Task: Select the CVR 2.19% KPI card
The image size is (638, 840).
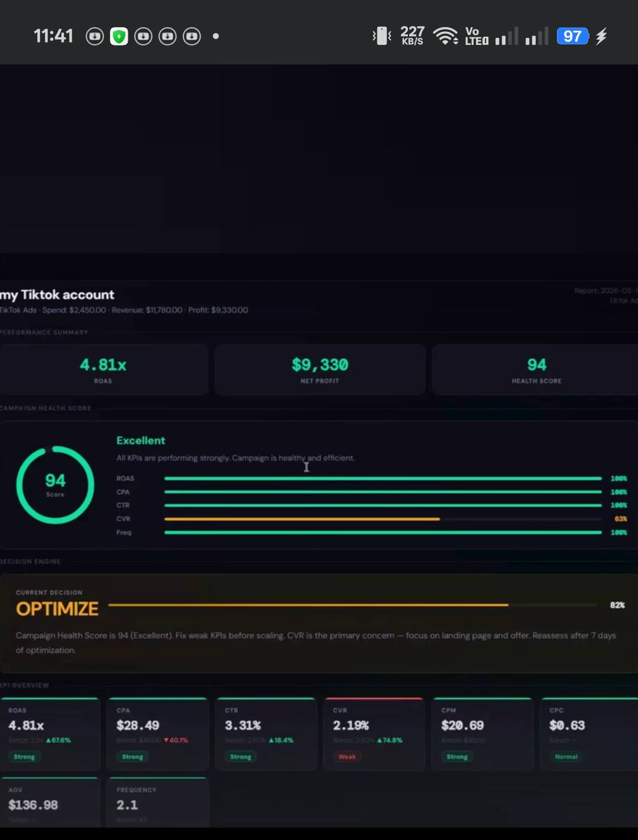Action: coord(374,734)
